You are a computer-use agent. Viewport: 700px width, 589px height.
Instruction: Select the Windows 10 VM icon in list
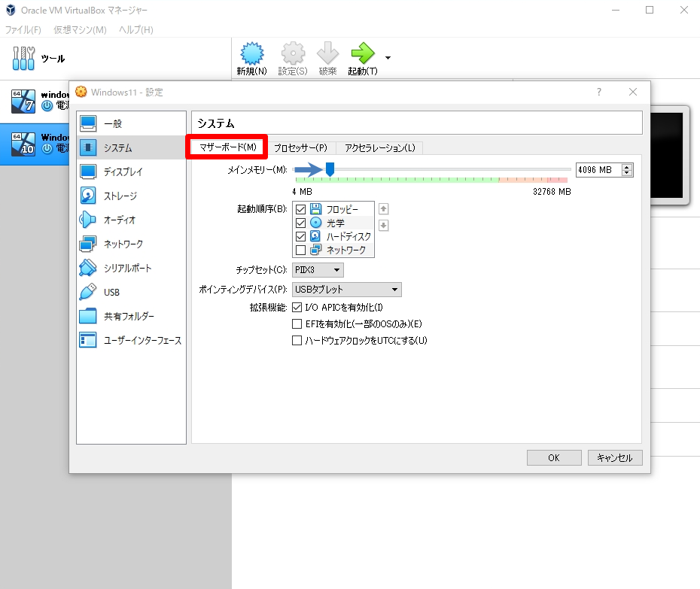pyautogui.click(x=23, y=144)
